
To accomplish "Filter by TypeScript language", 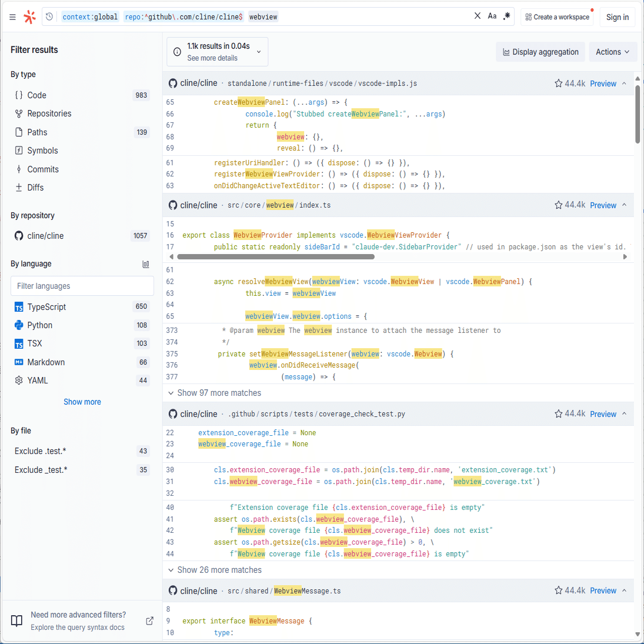I will coord(82,307).
